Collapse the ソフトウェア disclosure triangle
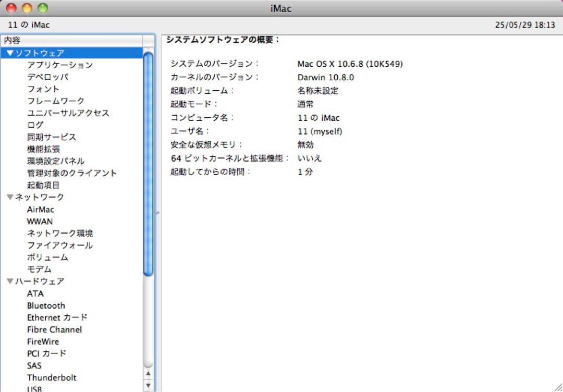The width and height of the screenshot is (563, 392). tap(9, 53)
